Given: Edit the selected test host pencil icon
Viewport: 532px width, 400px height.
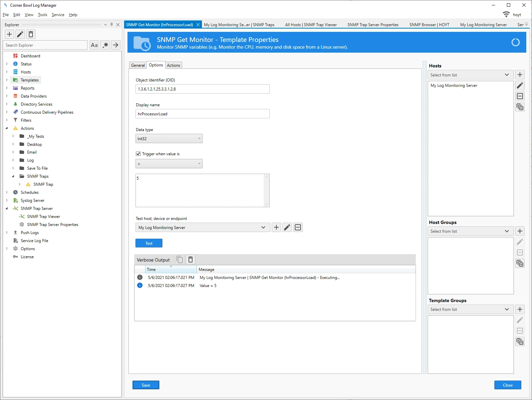Looking at the screenshot, I should (287, 227).
